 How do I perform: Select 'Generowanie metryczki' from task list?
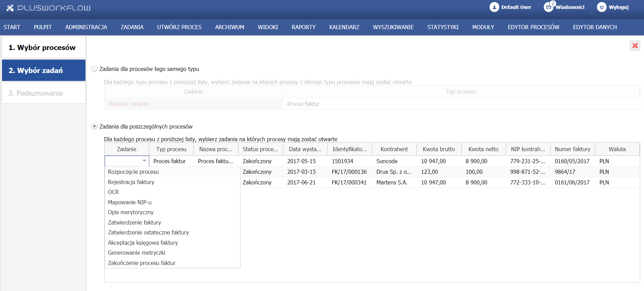(x=137, y=253)
